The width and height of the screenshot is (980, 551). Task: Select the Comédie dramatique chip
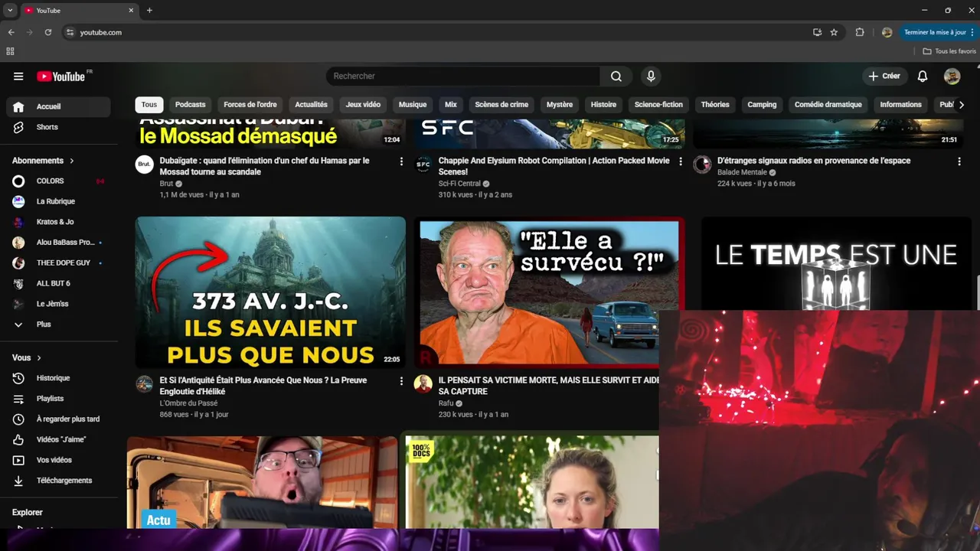828,105
